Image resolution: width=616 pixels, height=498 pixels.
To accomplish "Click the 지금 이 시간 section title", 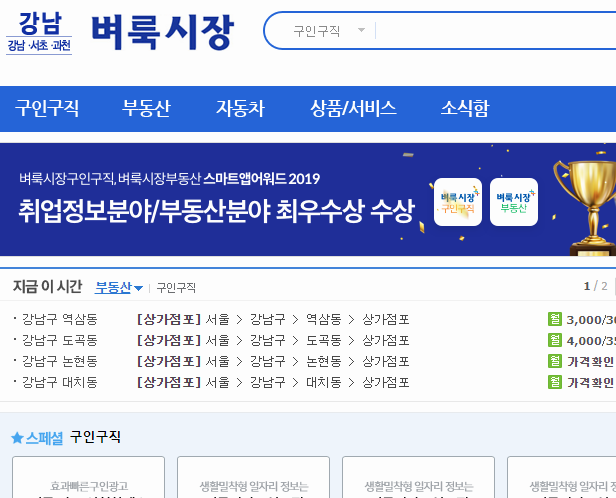I will click(x=48, y=287).
